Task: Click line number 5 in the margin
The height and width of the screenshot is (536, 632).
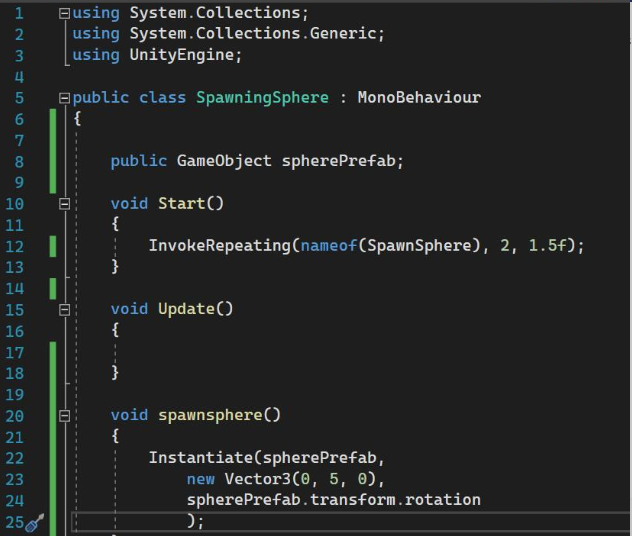Action: pos(19,98)
